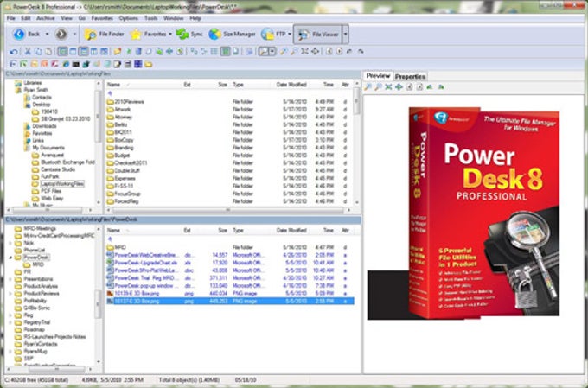Viewport: 588px width, 388px height.
Task: Open the Forward button history dropdown
Action: click(x=74, y=34)
